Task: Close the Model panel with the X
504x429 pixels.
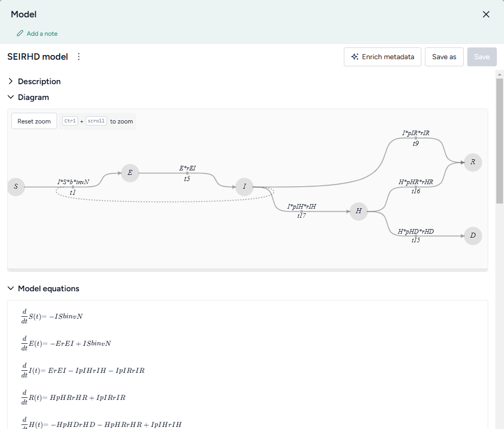Action: coord(486,14)
